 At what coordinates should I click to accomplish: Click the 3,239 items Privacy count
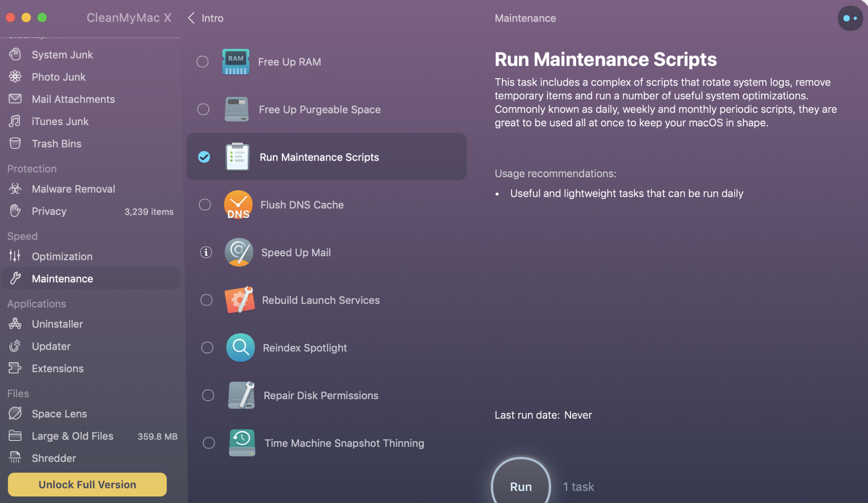149,212
